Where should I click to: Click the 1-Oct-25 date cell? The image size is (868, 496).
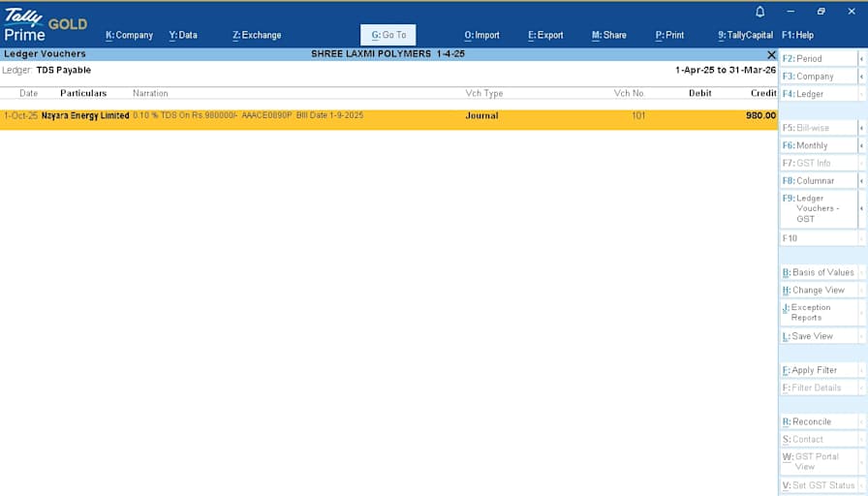point(21,115)
